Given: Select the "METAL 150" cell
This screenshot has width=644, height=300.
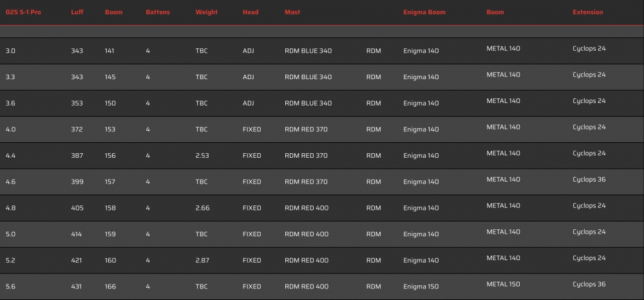Looking at the screenshot, I should tap(503, 285).
